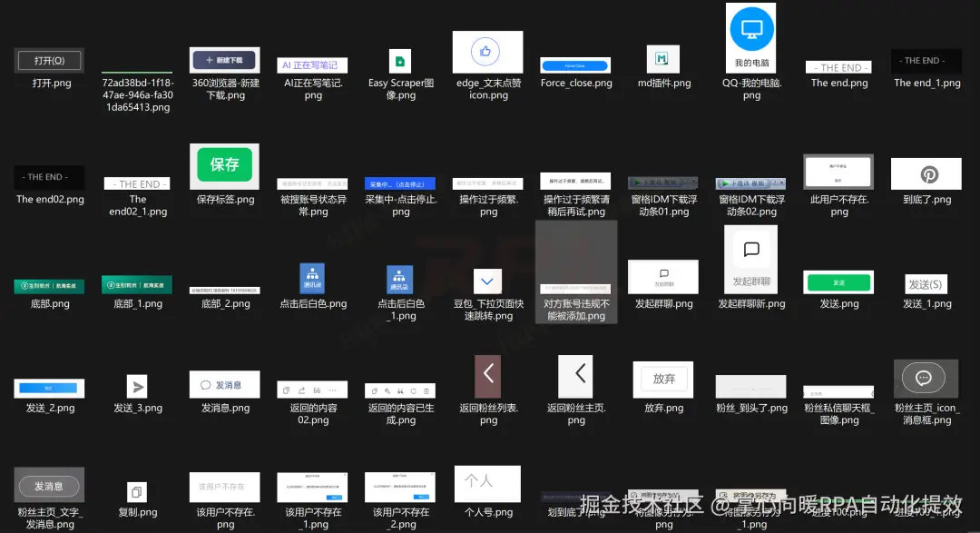Select 点击后白色_1.png contacts icon
This screenshot has height=533, width=980.
point(399,280)
